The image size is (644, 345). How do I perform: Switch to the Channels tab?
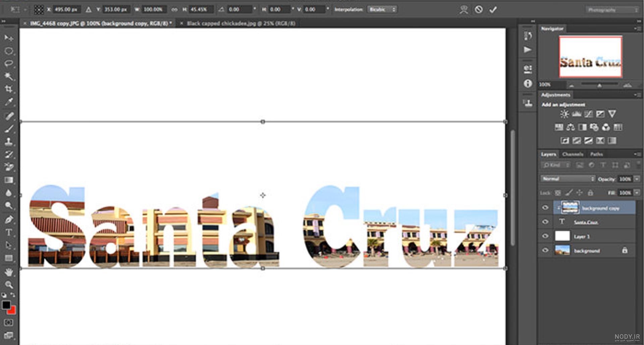[573, 154]
